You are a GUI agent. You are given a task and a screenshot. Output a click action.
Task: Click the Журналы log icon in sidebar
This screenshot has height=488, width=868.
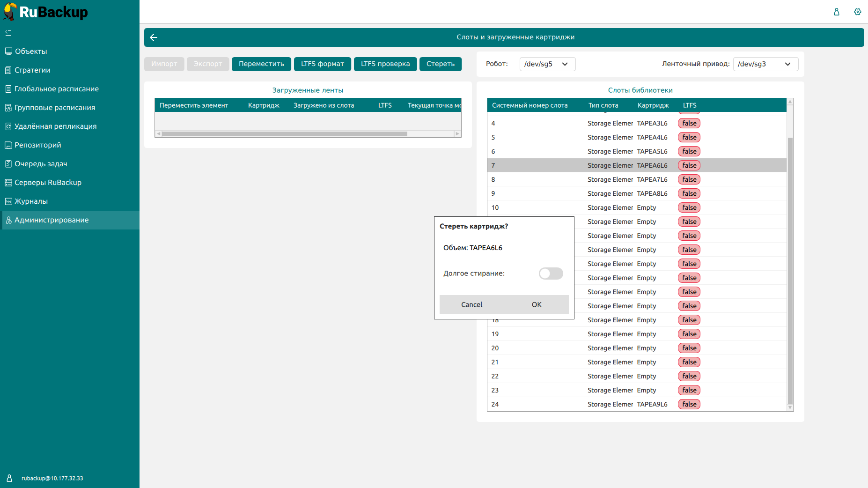point(8,201)
